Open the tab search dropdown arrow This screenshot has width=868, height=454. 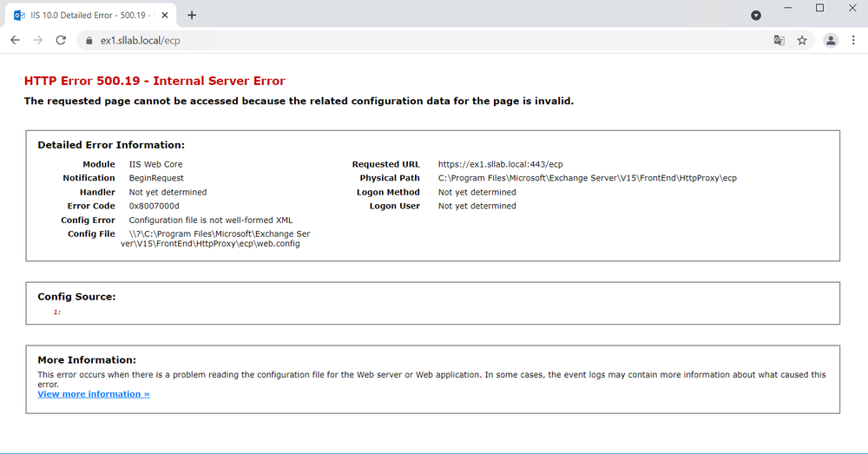(756, 16)
